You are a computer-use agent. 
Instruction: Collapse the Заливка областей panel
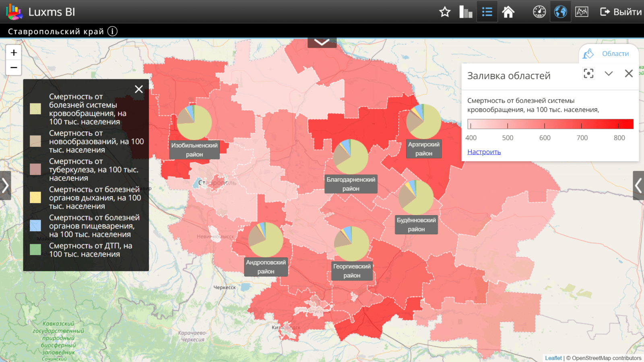coord(609,74)
